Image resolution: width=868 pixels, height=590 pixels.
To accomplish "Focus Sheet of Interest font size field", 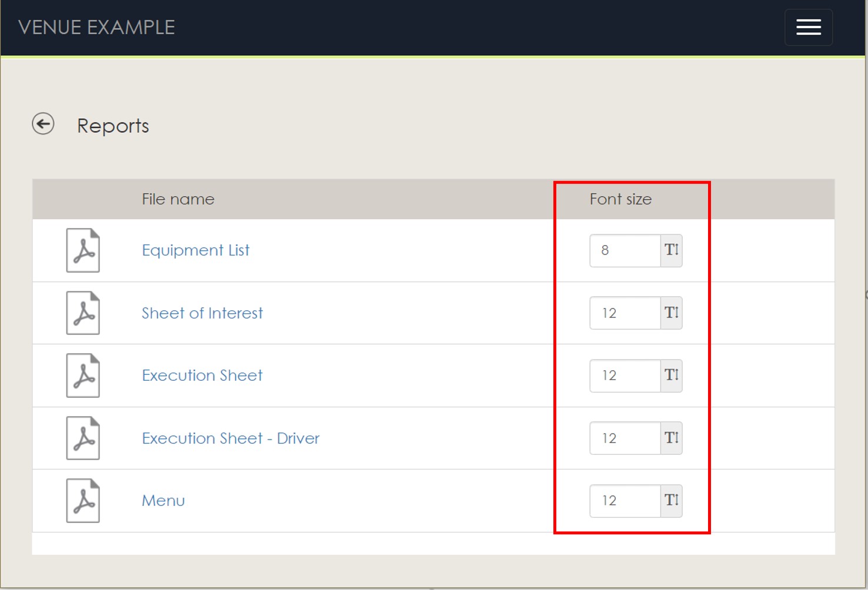I will [x=625, y=313].
